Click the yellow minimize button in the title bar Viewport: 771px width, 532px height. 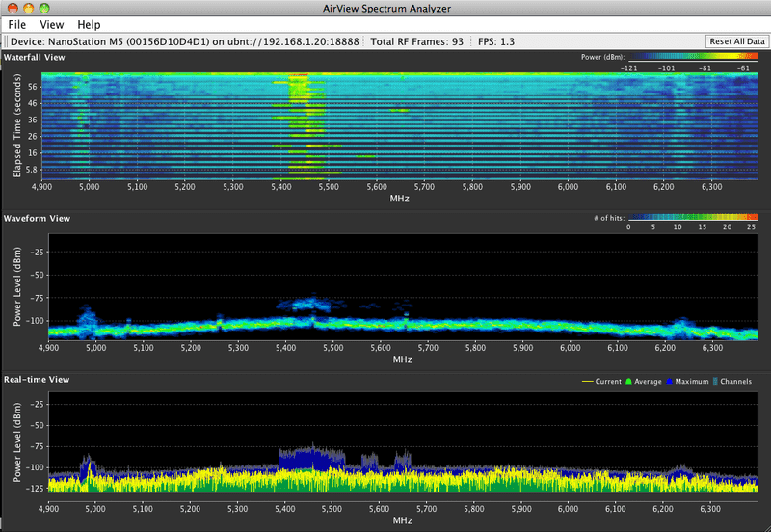pos(28,8)
